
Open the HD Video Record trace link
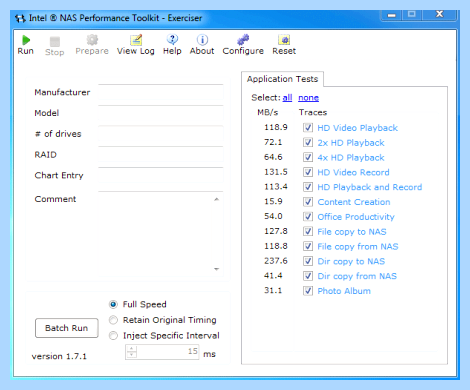(x=353, y=172)
